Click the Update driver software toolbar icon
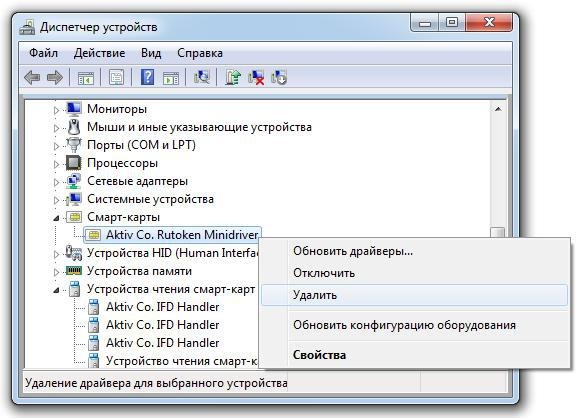Screen dimensions: 580x418 click(233, 77)
